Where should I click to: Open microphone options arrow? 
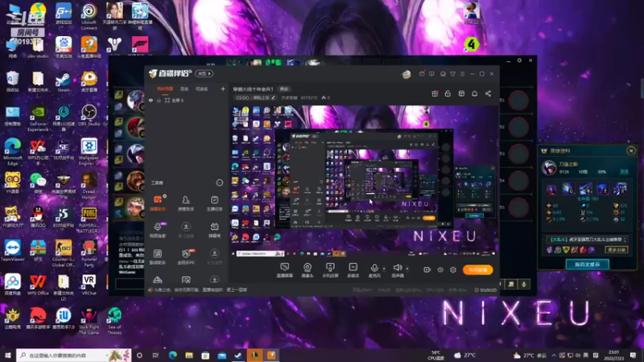pyautogui.click(x=384, y=269)
